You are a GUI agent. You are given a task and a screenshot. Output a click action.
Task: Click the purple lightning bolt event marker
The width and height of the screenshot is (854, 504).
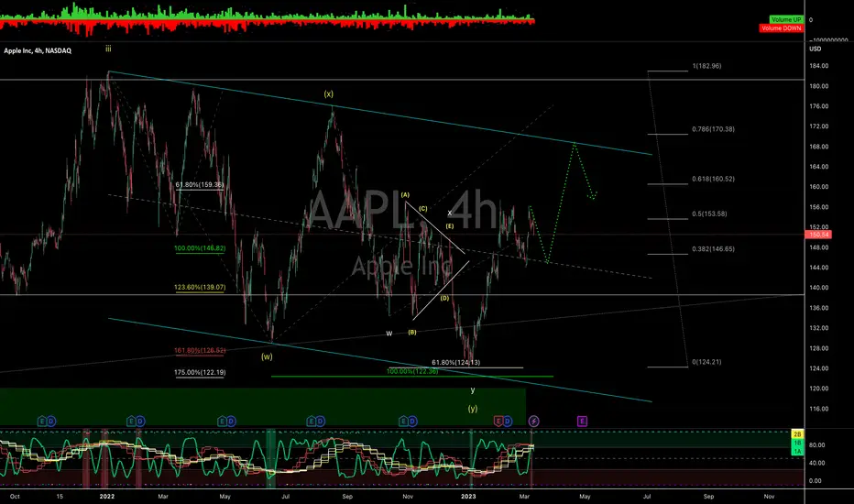pos(533,422)
